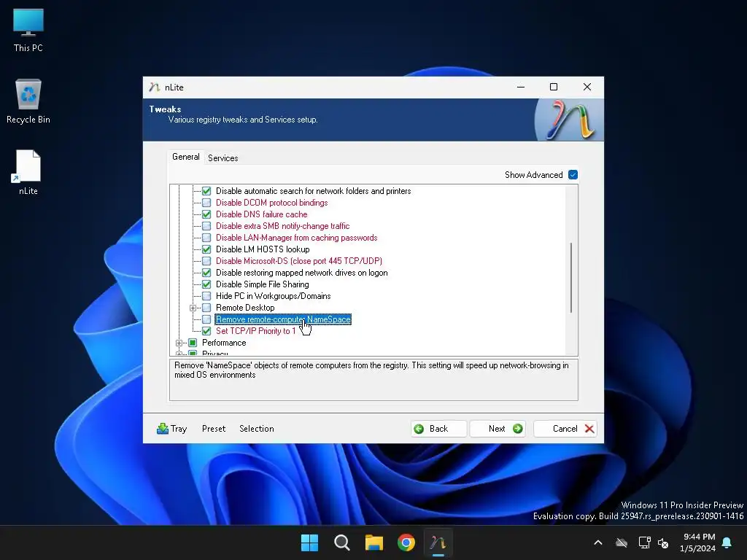Click the Windows Start button
This screenshot has height=560, width=747.
coord(309,542)
